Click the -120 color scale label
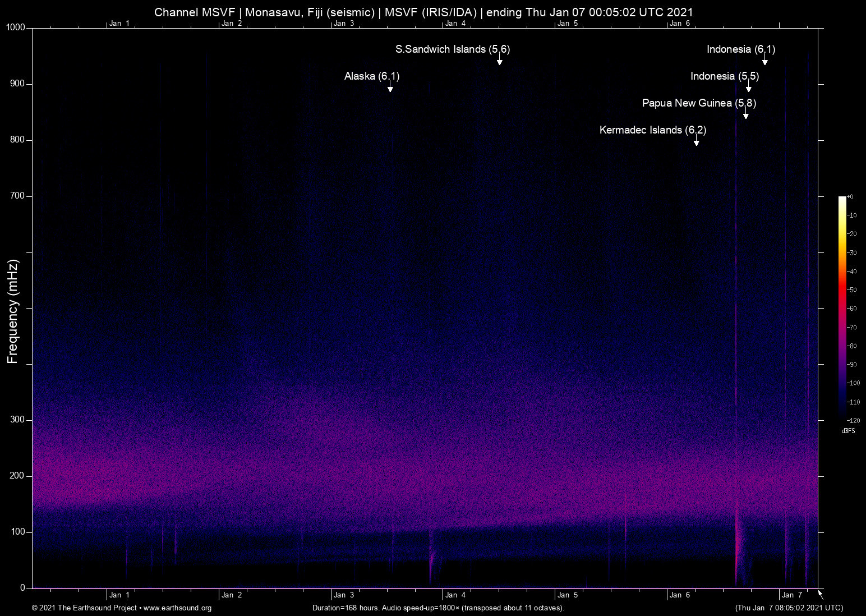 [x=853, y=421]
